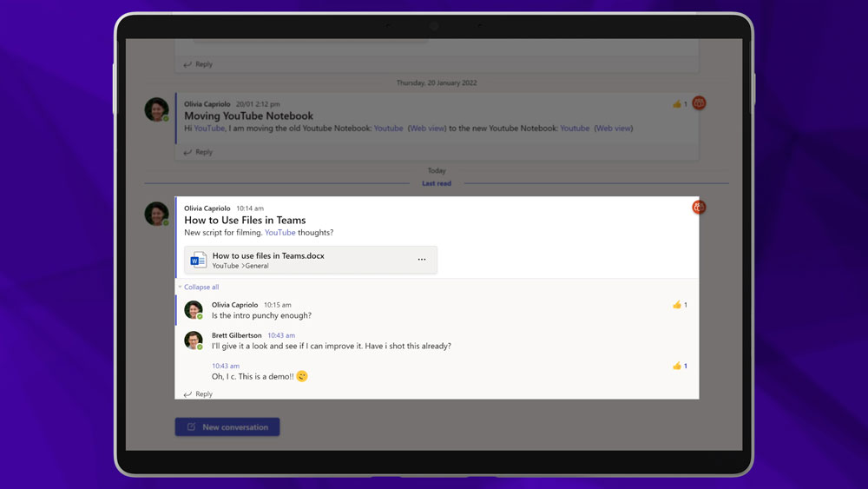
Task: Click the red team icon on the Notebook post
Action: pyautogui.click(x=699, y=103)
